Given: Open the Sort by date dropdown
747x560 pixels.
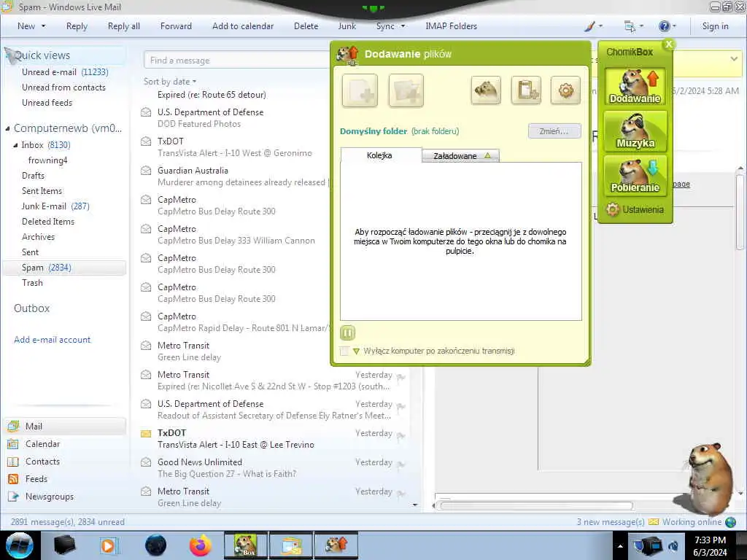Looking at the screenshot, I should [x=170, y=82].
